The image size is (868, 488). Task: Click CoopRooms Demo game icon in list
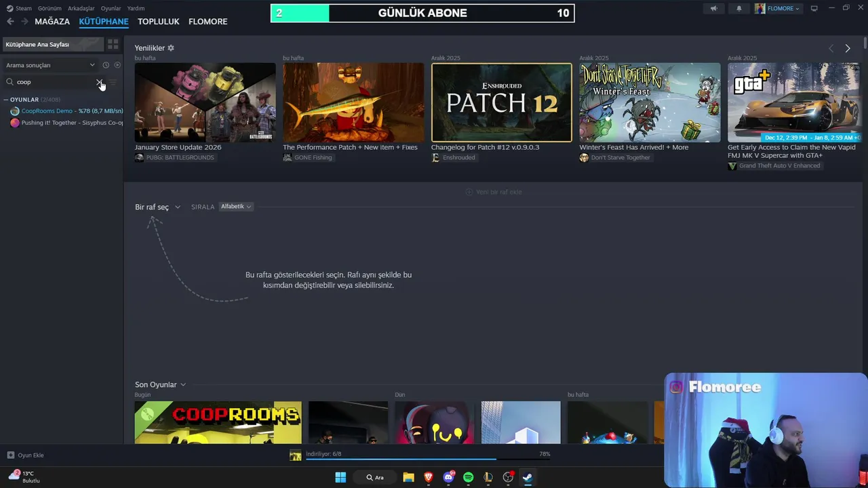click(15, 111)
